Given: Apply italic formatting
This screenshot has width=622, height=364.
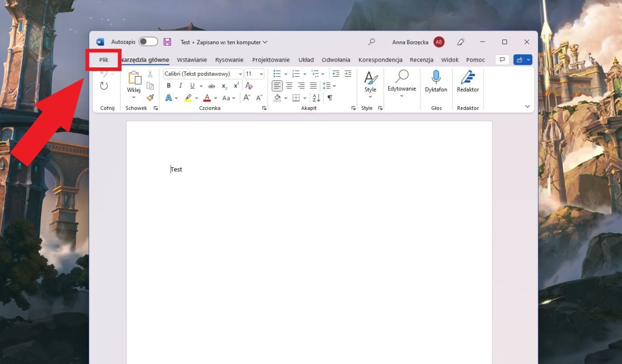Looking at the screenshot, I should tap(180, 86).
